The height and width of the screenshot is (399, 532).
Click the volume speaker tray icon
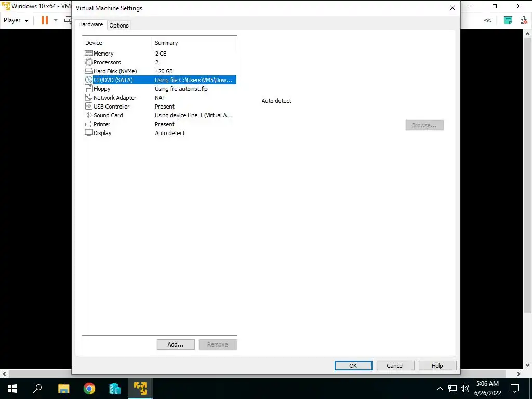[x=465, y=389]
